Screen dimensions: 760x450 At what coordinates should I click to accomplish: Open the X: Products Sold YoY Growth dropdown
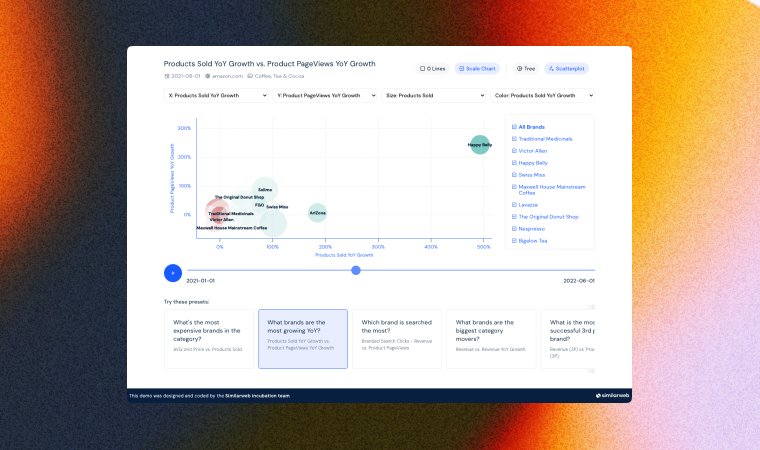point(216,96)
